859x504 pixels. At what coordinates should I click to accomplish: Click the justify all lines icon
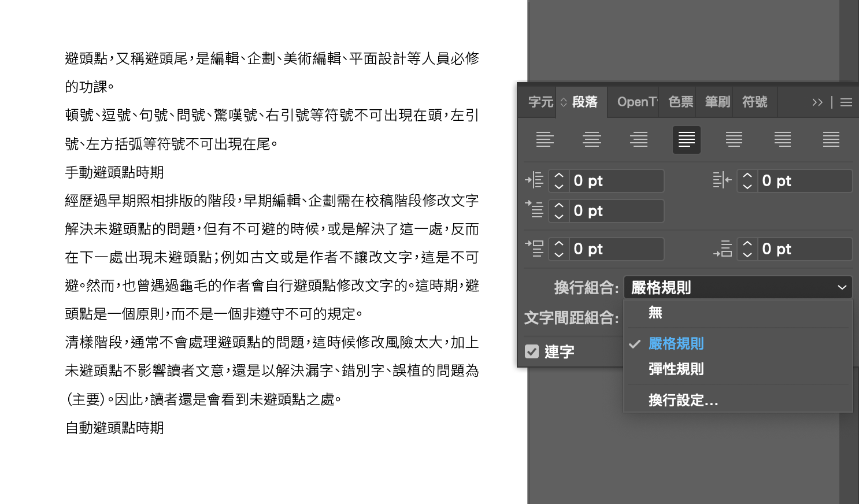831,139
